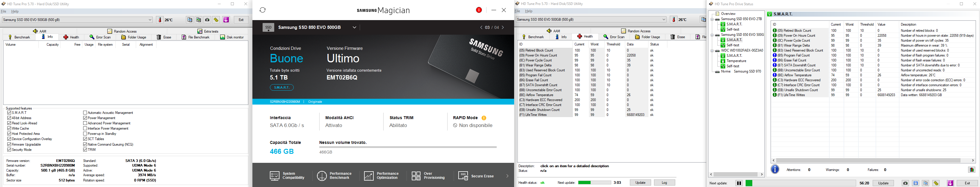Image resolution: width=980 pixels, height=187 pixels.
Task: Open File menu in left HD Tune window
Action: (3, 11)
